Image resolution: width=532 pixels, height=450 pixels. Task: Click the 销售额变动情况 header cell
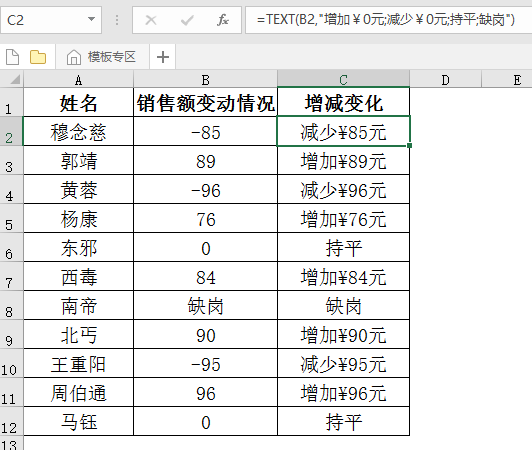pyautogui.click(x=205, y=102)
